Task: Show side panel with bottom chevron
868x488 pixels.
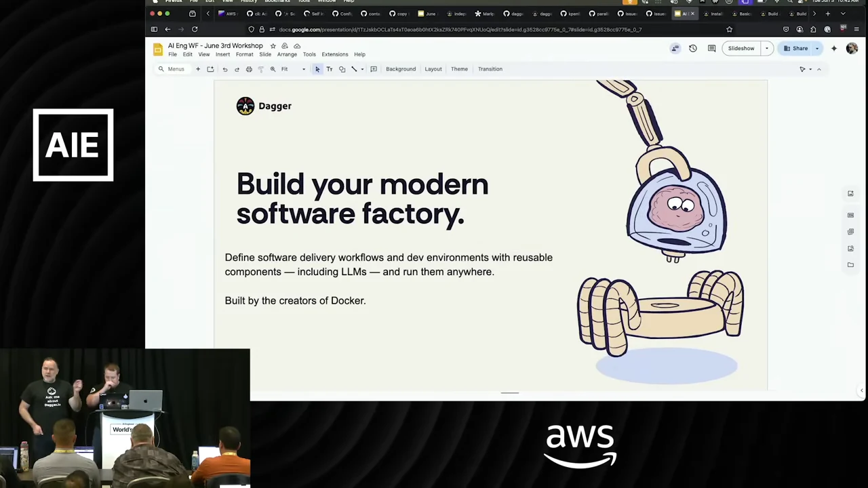Action: (861, 390)
